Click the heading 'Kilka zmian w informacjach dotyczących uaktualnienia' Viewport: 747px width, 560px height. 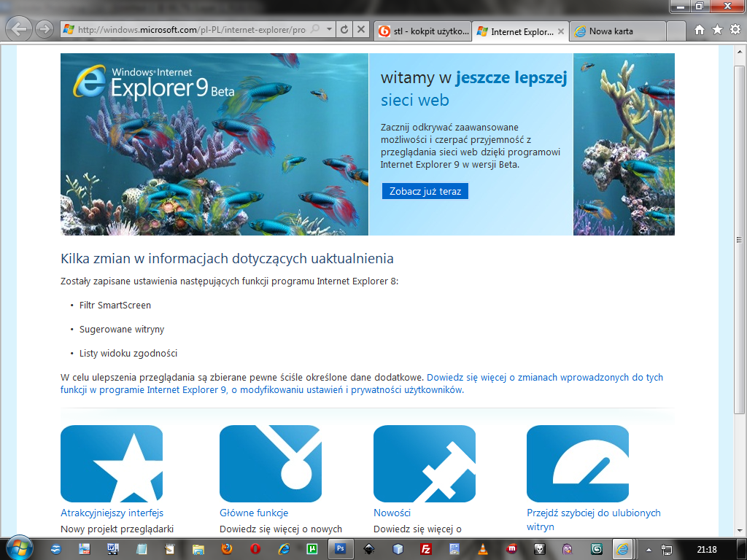[227, 259]
